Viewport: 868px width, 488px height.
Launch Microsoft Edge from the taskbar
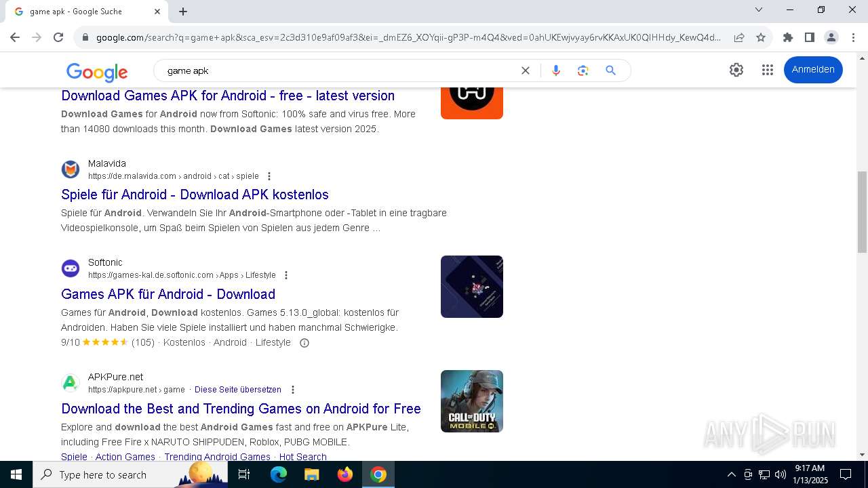[279, 474]
